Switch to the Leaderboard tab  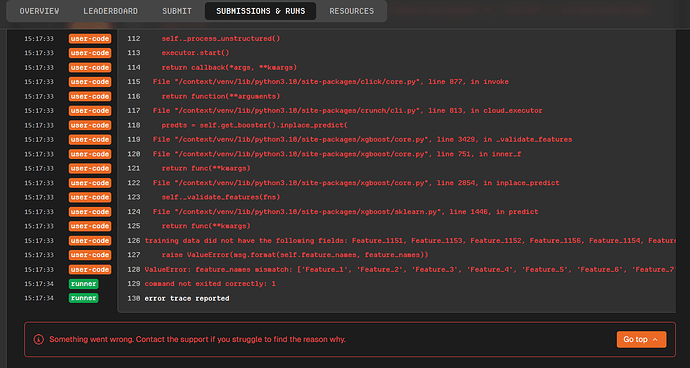tap(110, 11)
